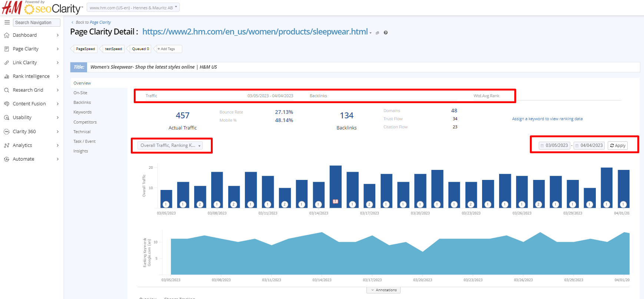Viewport: 644px width, 299px height.
Task: Click the Link Clarity chain icon
Action: click(7, 63)
